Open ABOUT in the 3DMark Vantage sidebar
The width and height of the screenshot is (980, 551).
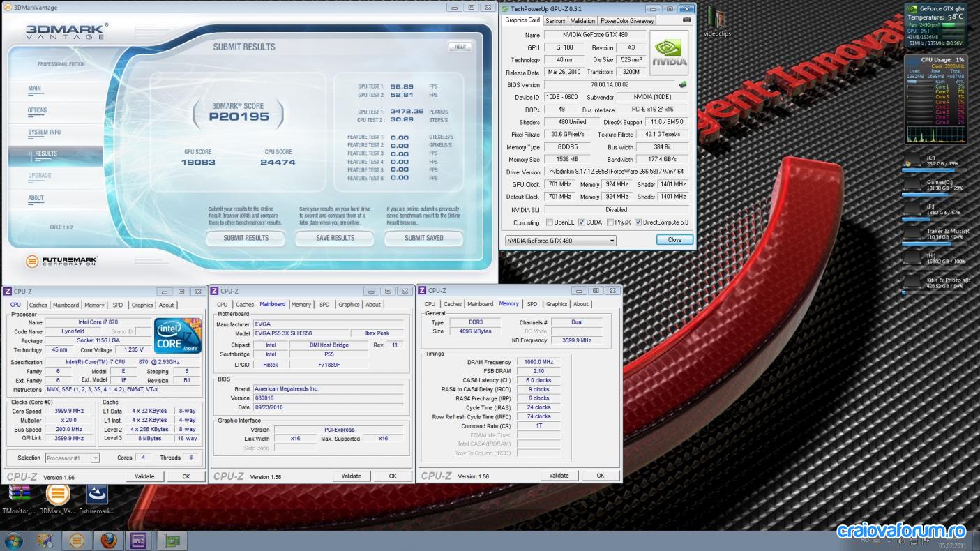pos(36,198)
